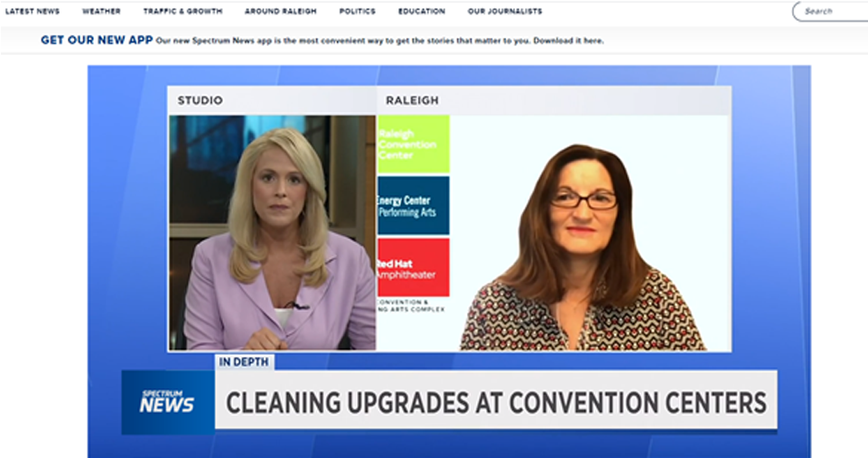Click the news video thumbnail to play
Viewport: 868px width, 458px height.
coord(449,261)
